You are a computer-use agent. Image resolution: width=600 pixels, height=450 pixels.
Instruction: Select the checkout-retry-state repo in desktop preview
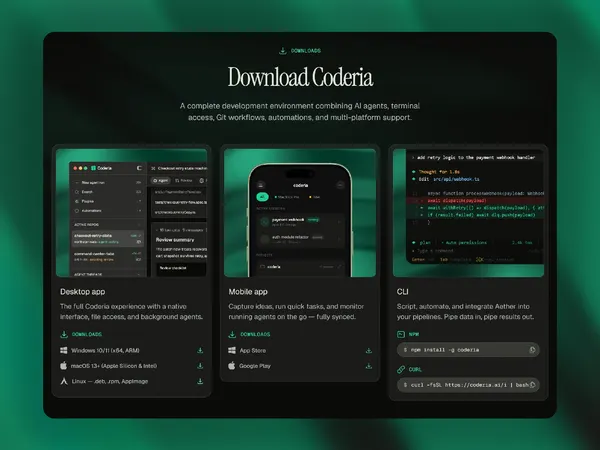108,239
